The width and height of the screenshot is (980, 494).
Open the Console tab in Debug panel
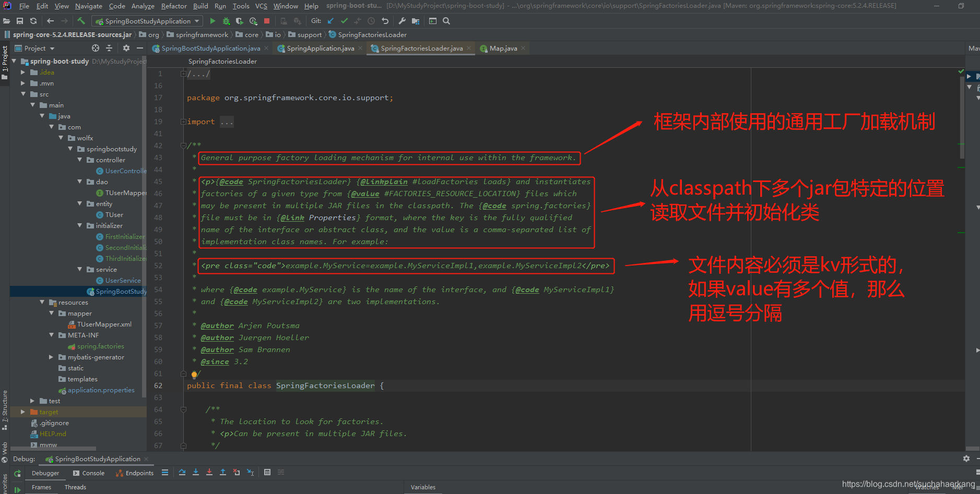pos(89,473)
